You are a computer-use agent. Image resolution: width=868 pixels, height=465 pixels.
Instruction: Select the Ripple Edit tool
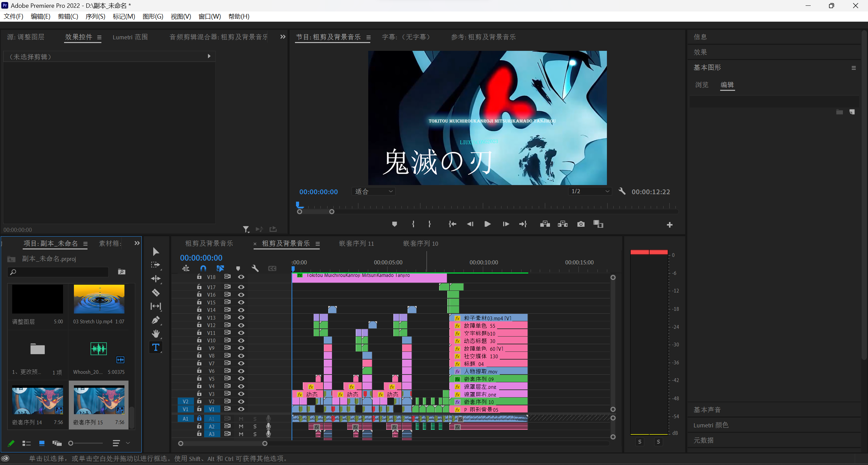[x=156, y=279]
